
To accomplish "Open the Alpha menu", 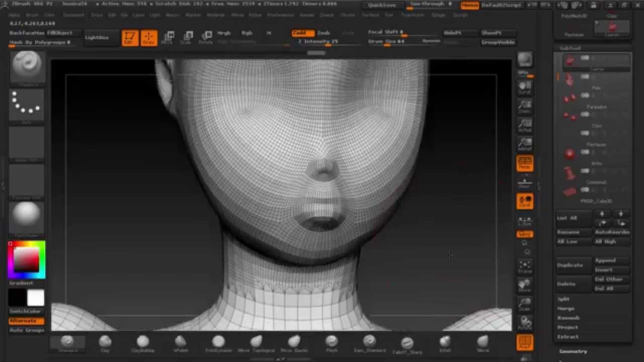I will [x=14, y=15].
